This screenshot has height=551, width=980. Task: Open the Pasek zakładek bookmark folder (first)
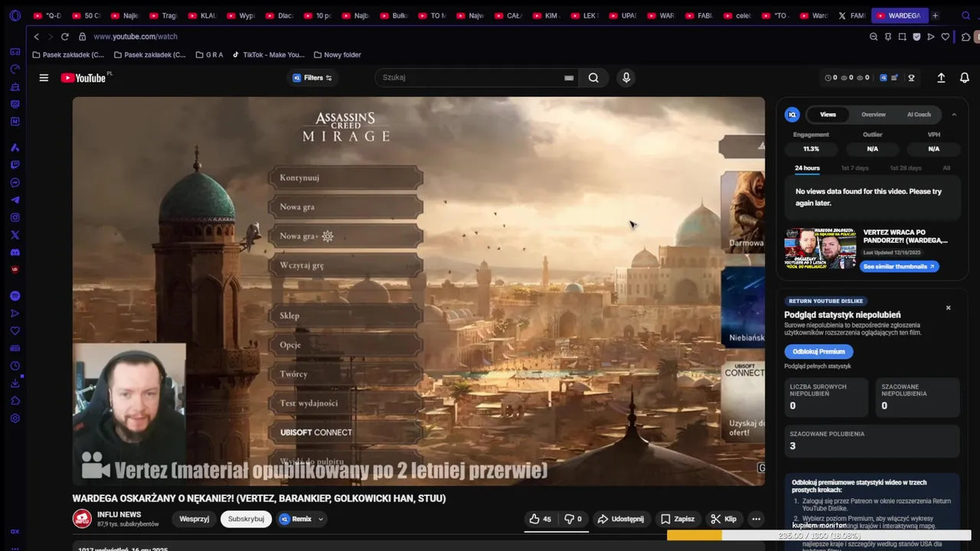point(68,54)
